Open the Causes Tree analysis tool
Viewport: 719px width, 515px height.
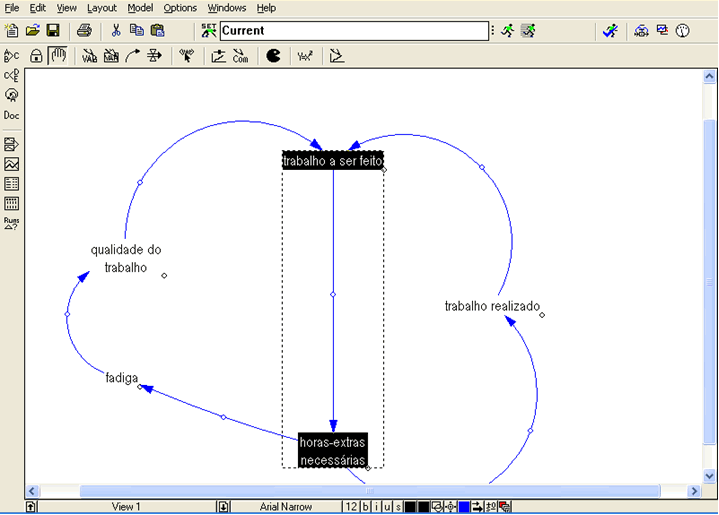tap(12, 74)
